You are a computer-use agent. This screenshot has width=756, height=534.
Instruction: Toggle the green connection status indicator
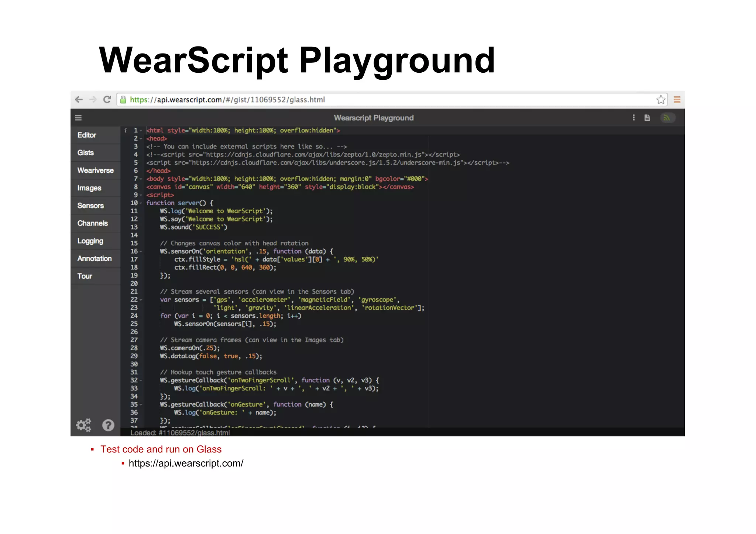[667, 118]
